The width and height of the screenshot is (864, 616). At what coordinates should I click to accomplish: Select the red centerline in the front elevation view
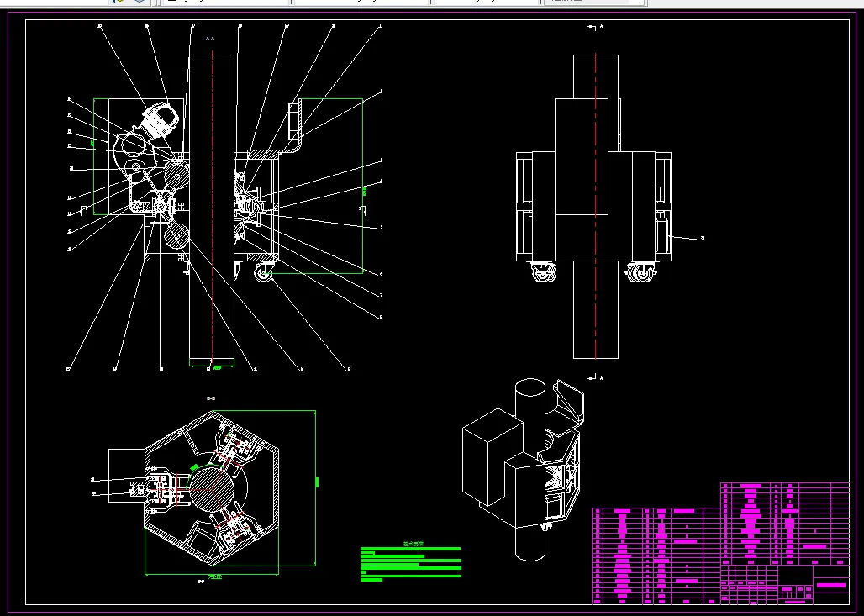click(x=596, y=206)
